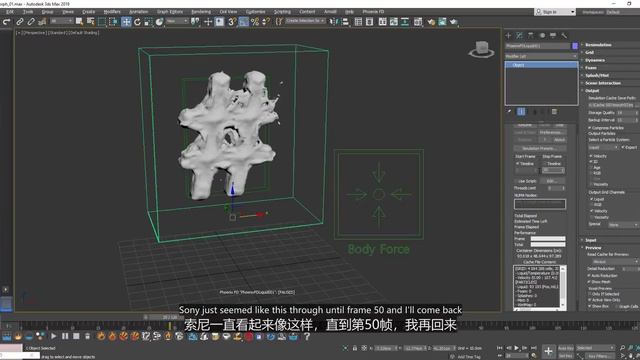This screenshot has height=360, width=640.
Task: Toggle Liquid output grid channel checkbox
Action: (x=591, y=199)
